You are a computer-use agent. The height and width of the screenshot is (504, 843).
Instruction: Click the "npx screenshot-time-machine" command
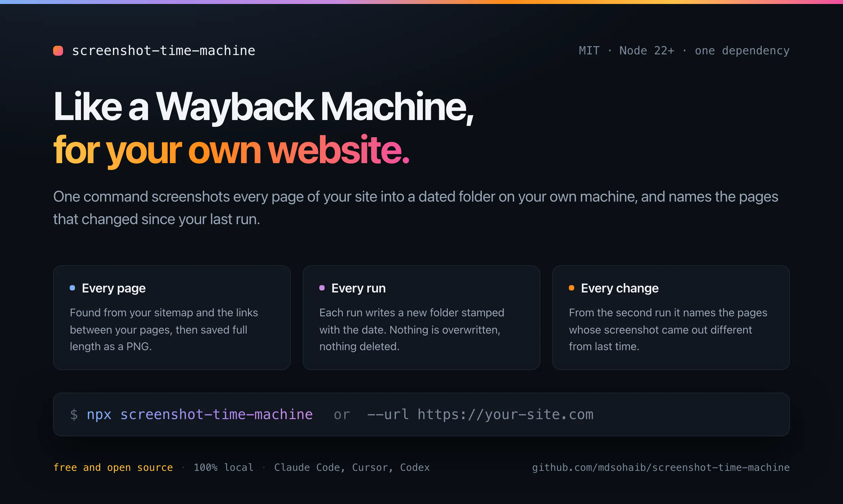[x=200, y=415]
